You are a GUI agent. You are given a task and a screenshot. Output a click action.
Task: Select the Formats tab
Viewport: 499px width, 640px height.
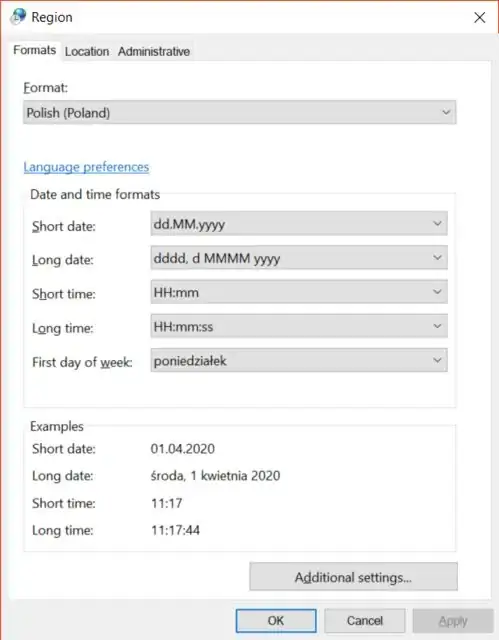coord(35,50)
